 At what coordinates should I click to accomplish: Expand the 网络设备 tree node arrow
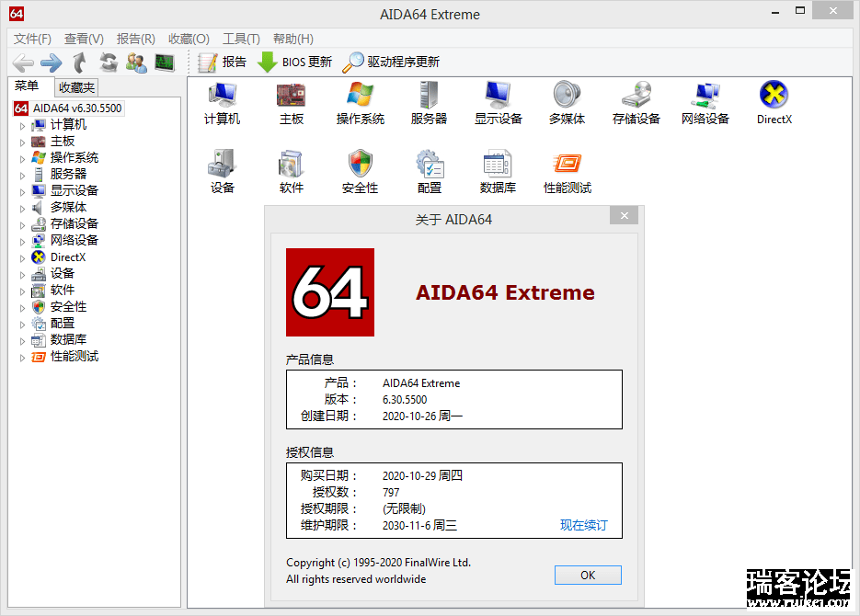click(x=22, y=242)
